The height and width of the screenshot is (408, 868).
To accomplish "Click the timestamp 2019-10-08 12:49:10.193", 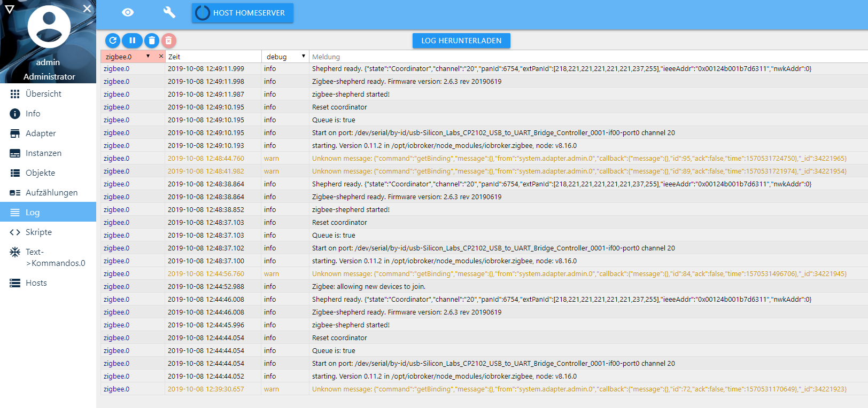I will (x=206, y=146).
